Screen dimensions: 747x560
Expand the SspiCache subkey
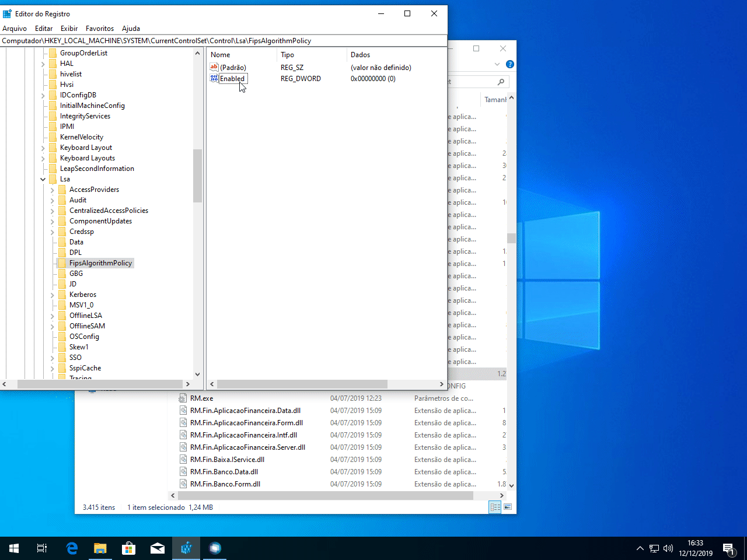[53, 368]
